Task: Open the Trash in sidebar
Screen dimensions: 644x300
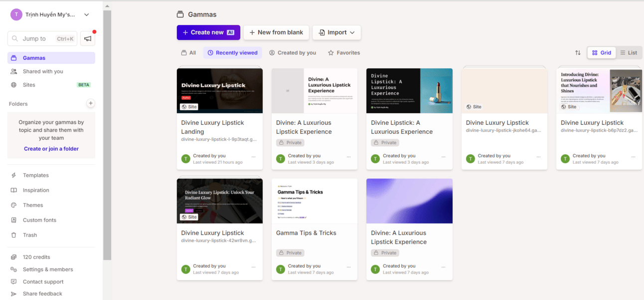Action: (x=29, y=235)
